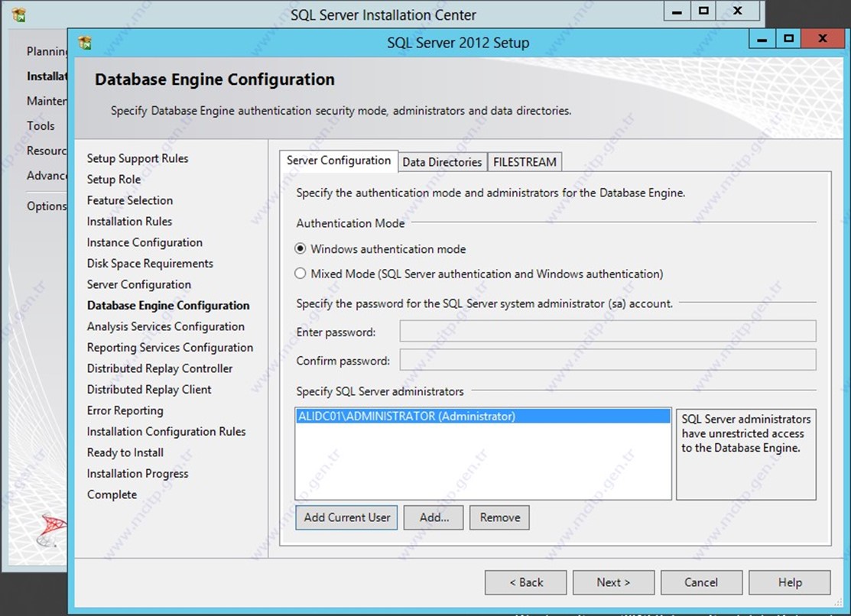The width and height of the screenshot is (851, 616).
Task: Click Reporting Services Configuration step
Action: [x=170, y=347]
